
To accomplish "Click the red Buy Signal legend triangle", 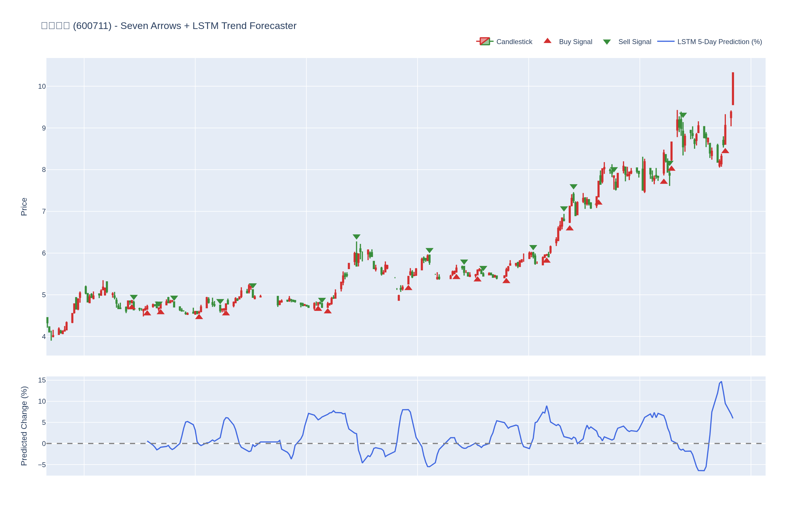I will (547, 41).
